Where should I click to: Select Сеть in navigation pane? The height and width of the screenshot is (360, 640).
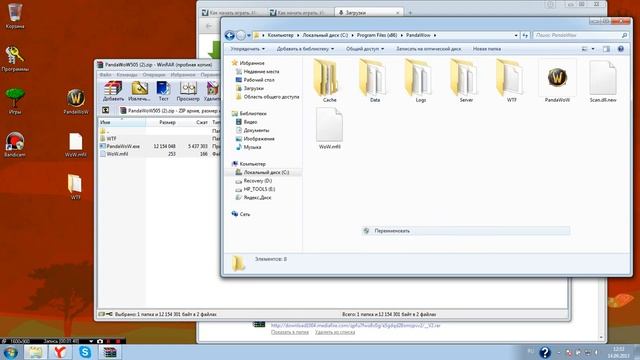pyautogui.click(x=244, y=214)
